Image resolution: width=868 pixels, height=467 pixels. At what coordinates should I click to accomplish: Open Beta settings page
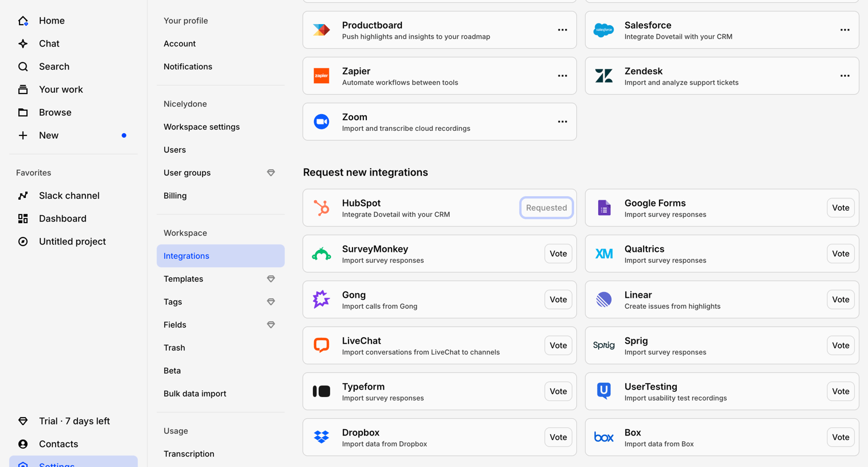click(x=220, y=371)
